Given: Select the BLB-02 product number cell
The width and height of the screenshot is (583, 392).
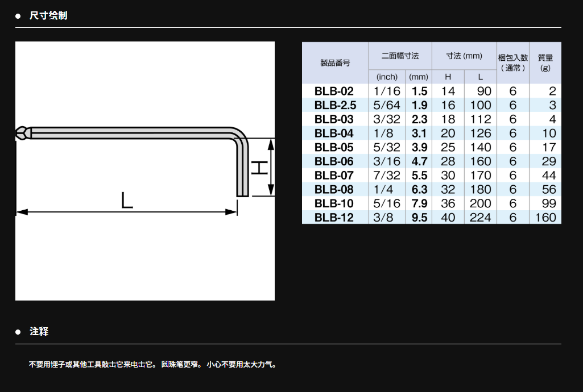Looking at the screenshot, I should click(x=334, y=91).
